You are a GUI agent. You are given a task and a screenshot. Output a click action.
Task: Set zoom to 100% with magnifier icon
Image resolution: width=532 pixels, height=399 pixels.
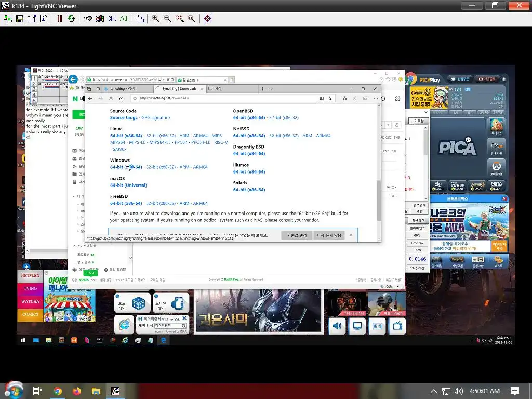(179, 19)
